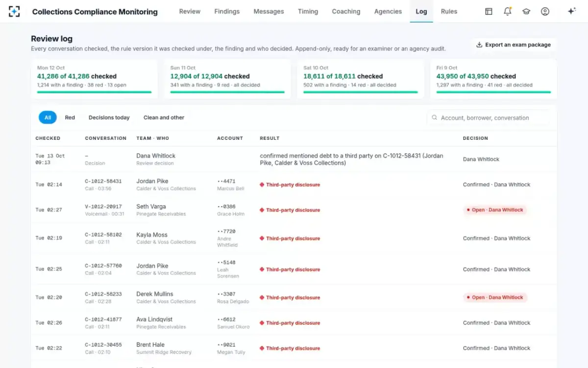Screen dimensions: 588x368
Task: Switch to the Agencies tab
Action: (x=388, y=11)
